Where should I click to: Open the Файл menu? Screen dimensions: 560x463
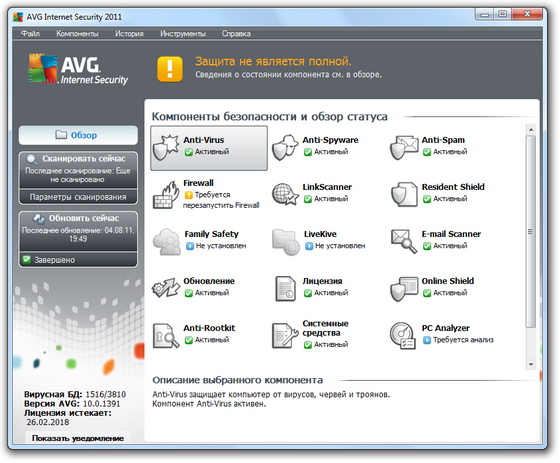click(x=30, y=34)
